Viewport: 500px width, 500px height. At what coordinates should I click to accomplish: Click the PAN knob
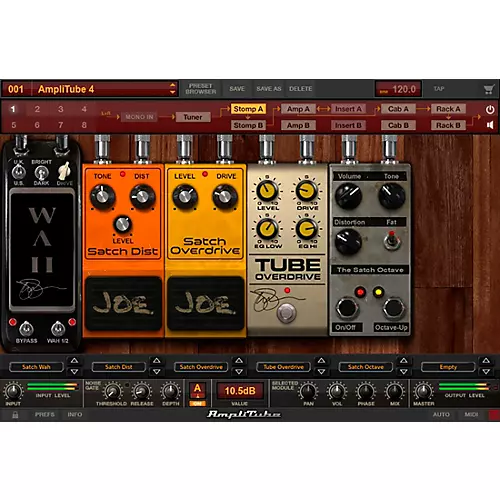pyautogui.click(x=308, y=391)
